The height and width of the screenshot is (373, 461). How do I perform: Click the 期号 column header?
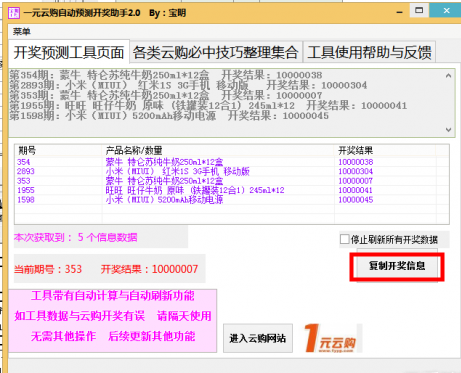[58, 151]
